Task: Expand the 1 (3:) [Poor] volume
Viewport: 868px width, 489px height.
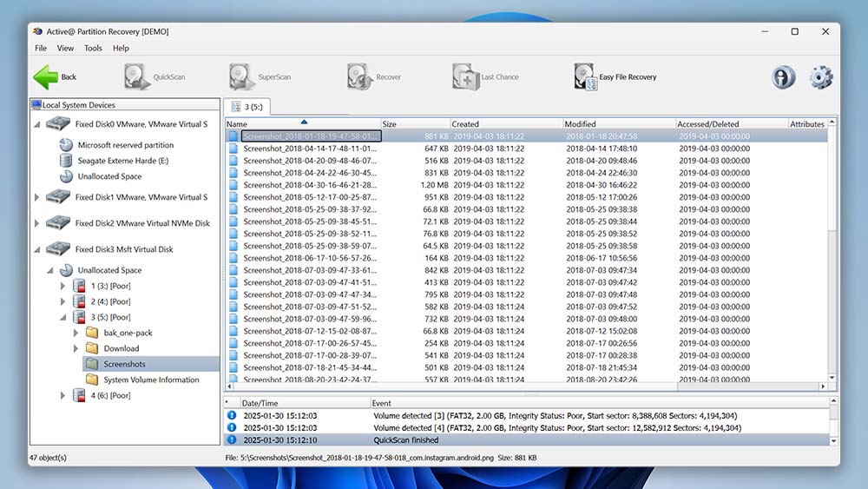Action: click(x=62, y=286)
